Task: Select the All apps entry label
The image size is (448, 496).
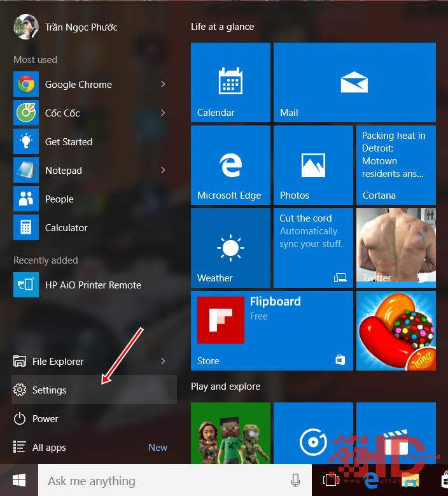Action: (x=50, y=448)
